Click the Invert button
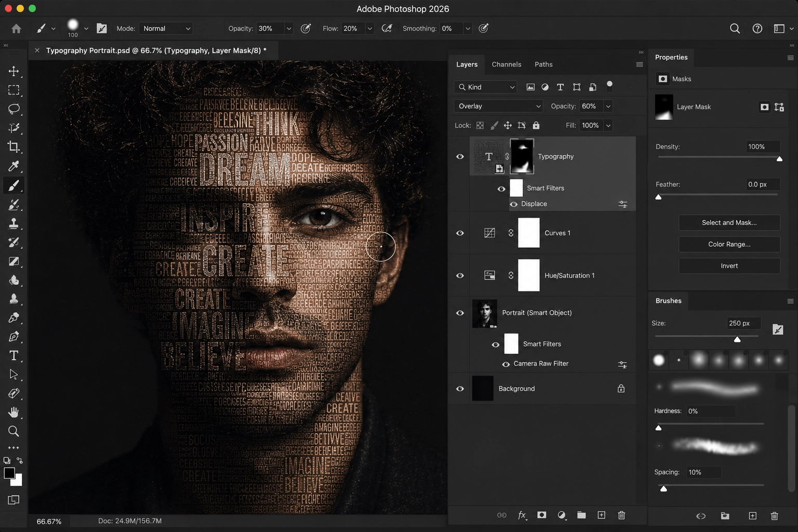 729,266
